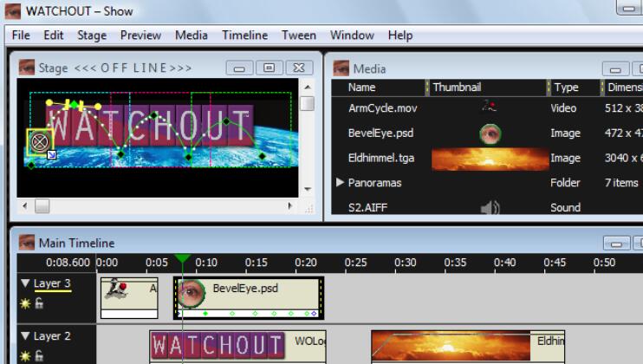Click ArmCycle.mov thumbnail
Image resolution: width=643 pixels, height=364 pixels.
tap(490, 106)
